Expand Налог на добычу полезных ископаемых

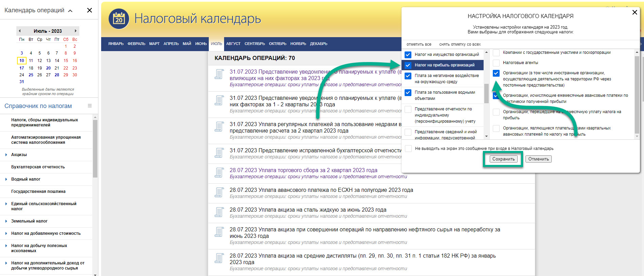6,246
